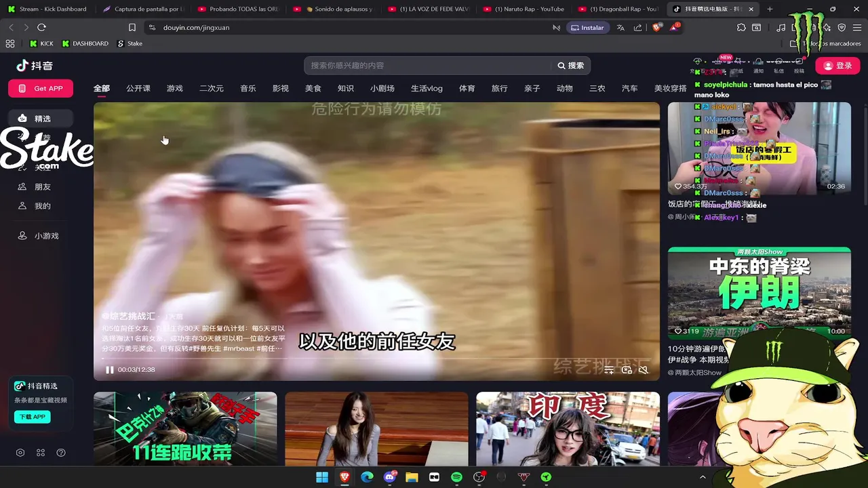Click the browser back arrow

coord(11,27)
